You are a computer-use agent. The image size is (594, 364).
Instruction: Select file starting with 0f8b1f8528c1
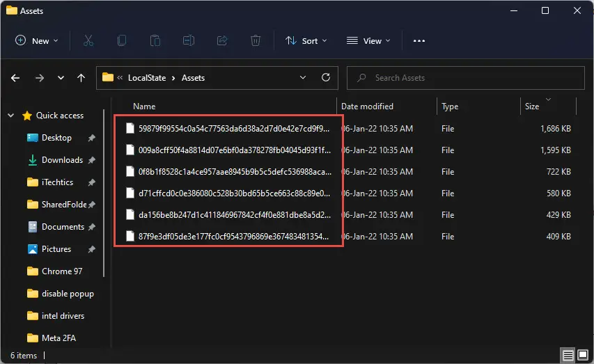235,172
